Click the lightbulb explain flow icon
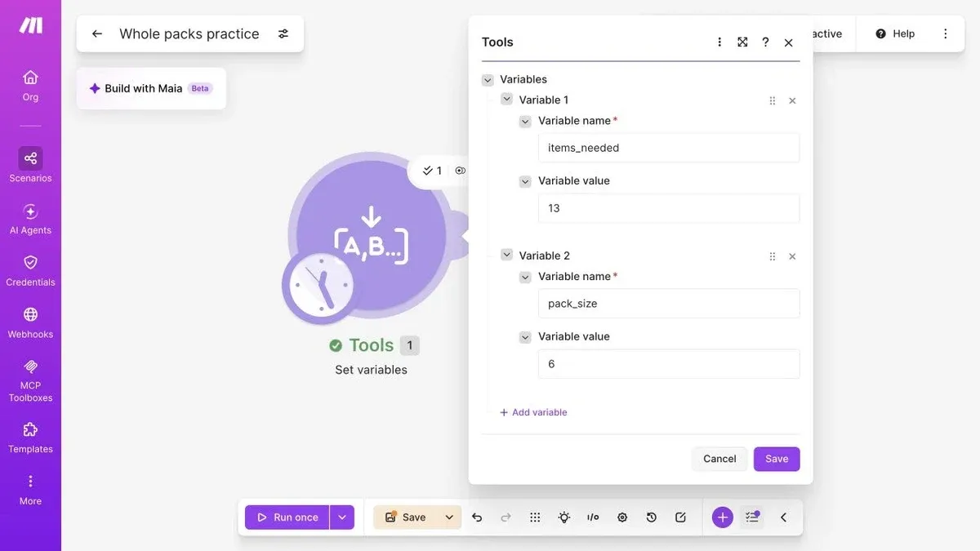This screenshot has height=551, width=980. 564,518
